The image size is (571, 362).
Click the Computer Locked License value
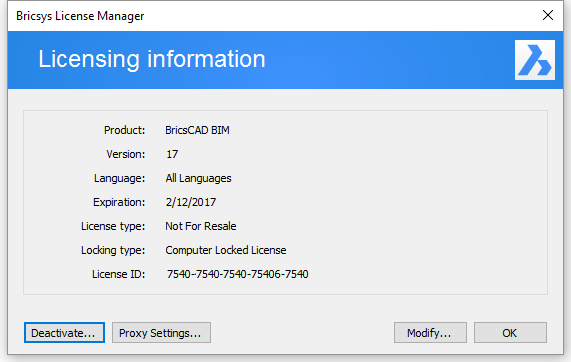(226, 250)
